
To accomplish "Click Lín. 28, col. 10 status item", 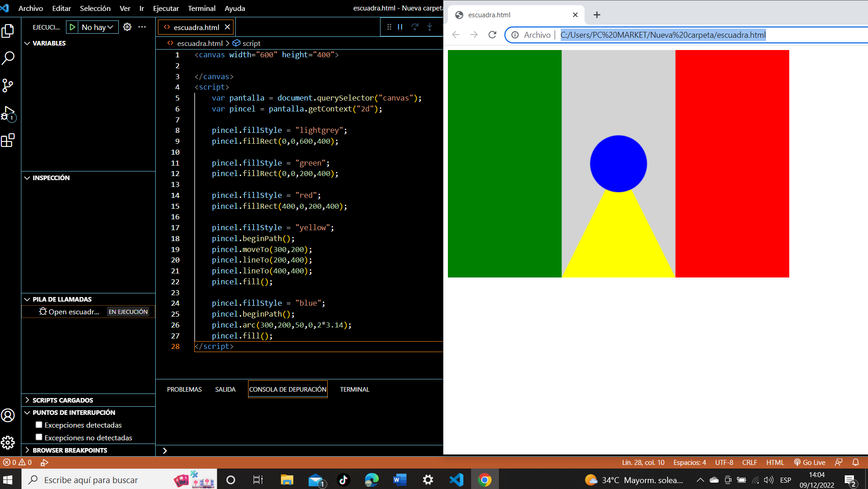I will [x=643, y=462].
